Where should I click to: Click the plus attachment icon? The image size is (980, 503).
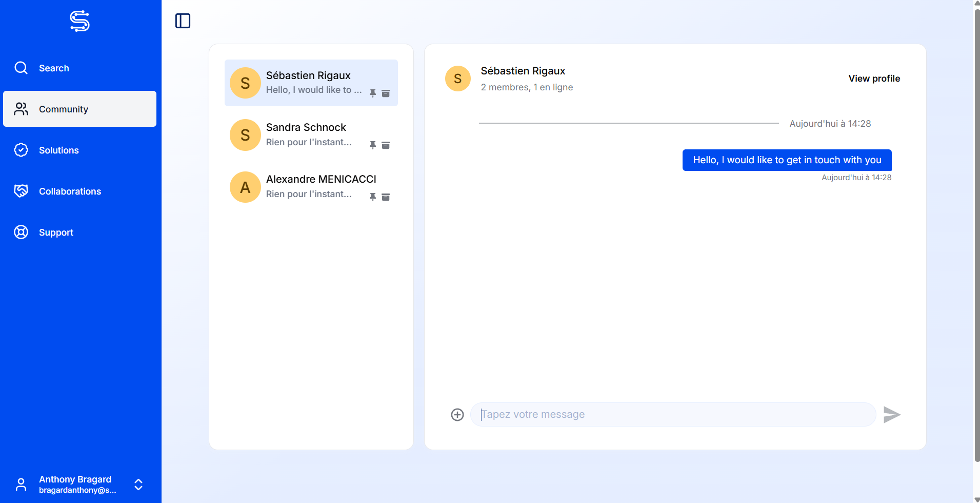pos(457,415)
